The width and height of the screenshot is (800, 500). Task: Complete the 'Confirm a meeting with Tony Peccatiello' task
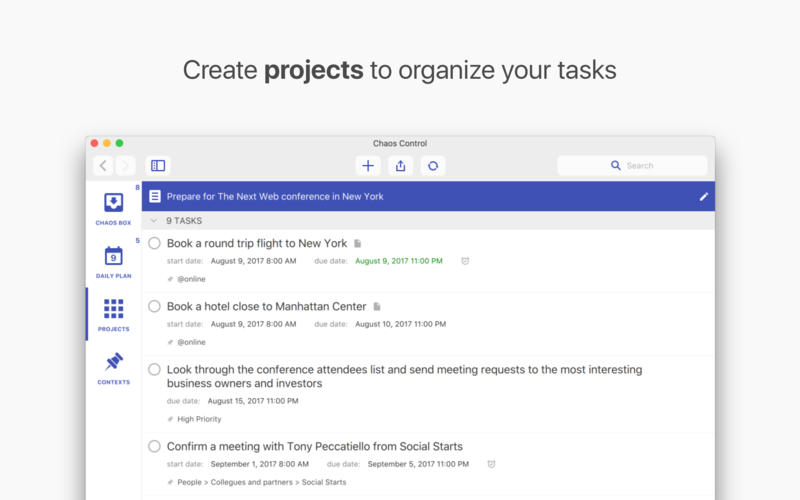coord(154,446)
